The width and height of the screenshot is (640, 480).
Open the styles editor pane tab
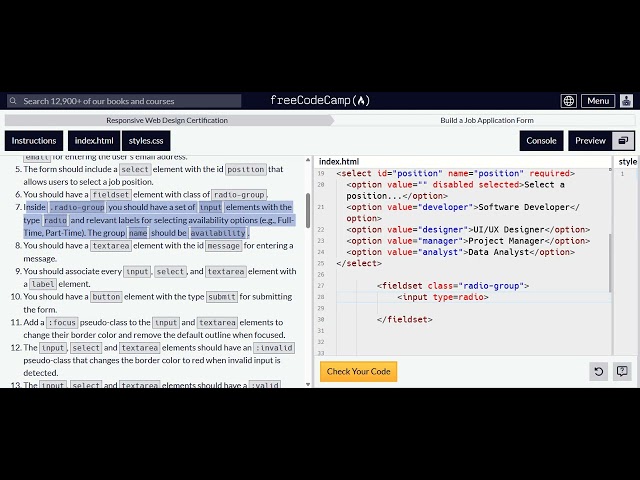click(x=628, y=162)
